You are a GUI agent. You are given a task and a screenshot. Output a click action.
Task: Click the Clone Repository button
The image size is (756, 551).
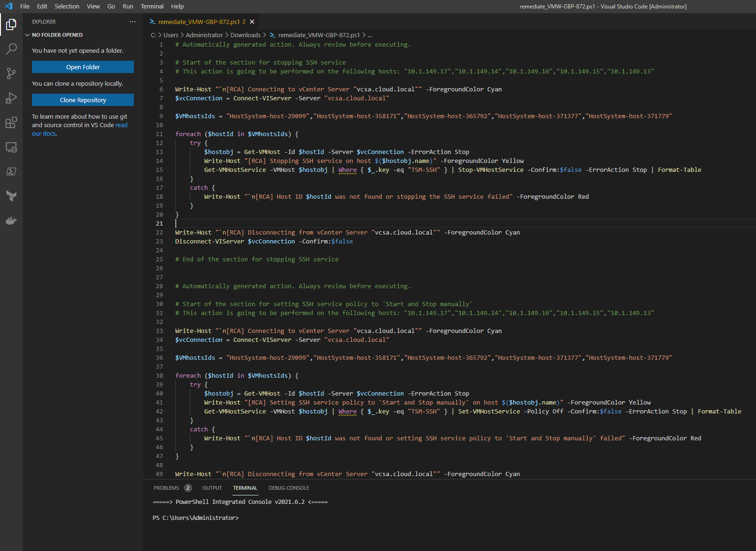83,100
